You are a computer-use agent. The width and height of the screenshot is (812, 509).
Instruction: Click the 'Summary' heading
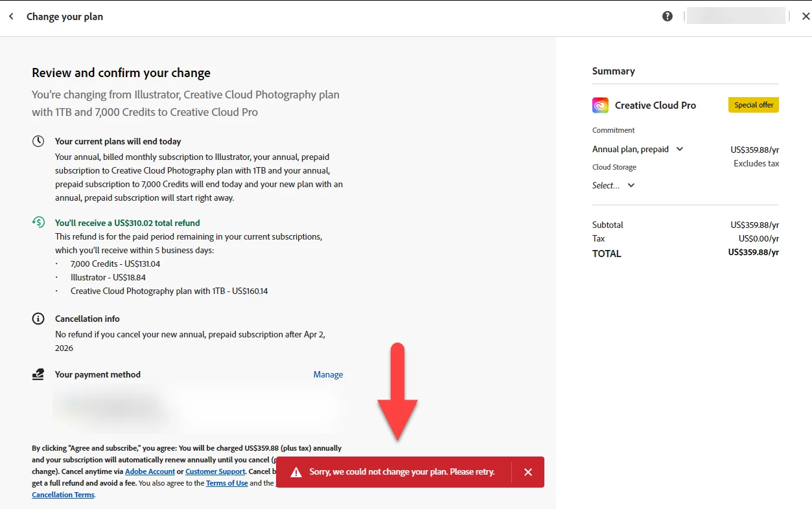[x=614, y=71]
